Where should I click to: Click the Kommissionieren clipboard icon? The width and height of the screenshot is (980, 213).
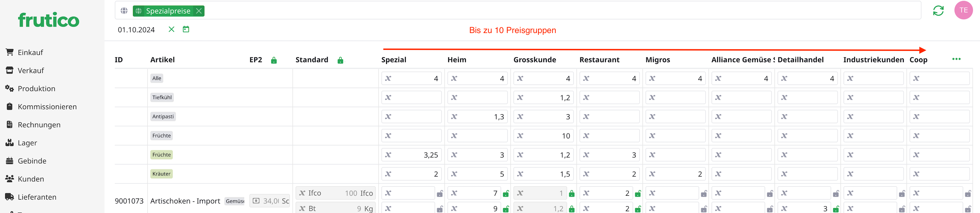click(10, 107)
